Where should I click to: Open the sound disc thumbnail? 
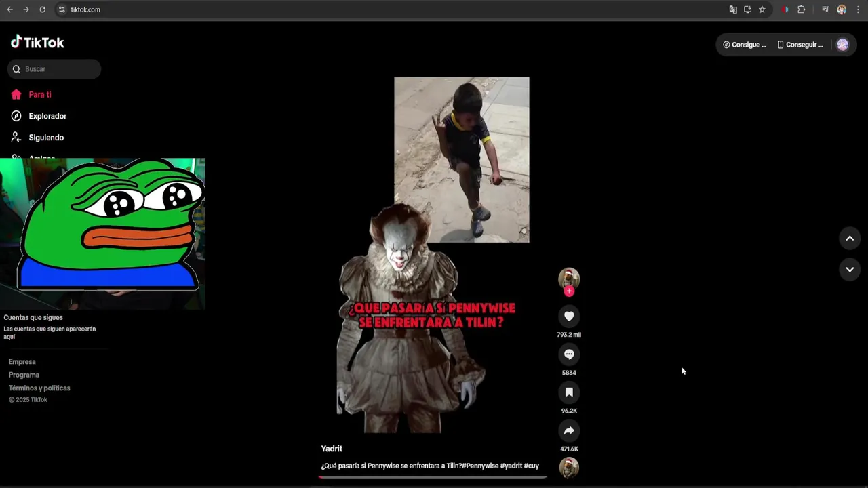coord(569,468)
